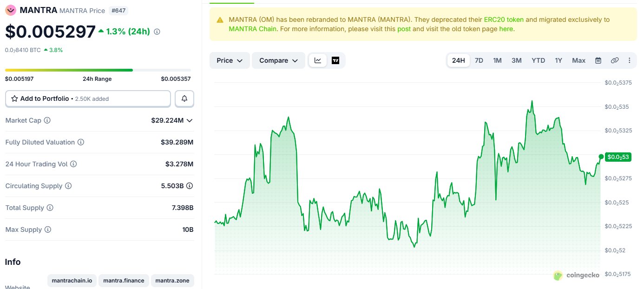This screenshot has height=289, width=644.
Task: Visit the mantra.finance website link
Action: click(124, 281)
